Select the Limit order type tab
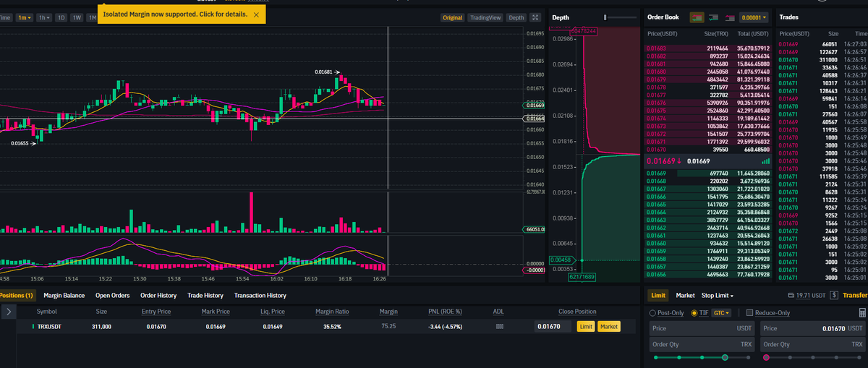Image resolution: width=868 pixels, height=368 pixels. tap(658, 295)
